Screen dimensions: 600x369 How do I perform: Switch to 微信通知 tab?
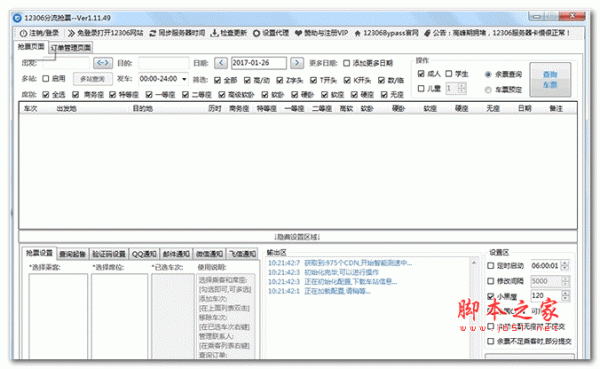[209, 254]
